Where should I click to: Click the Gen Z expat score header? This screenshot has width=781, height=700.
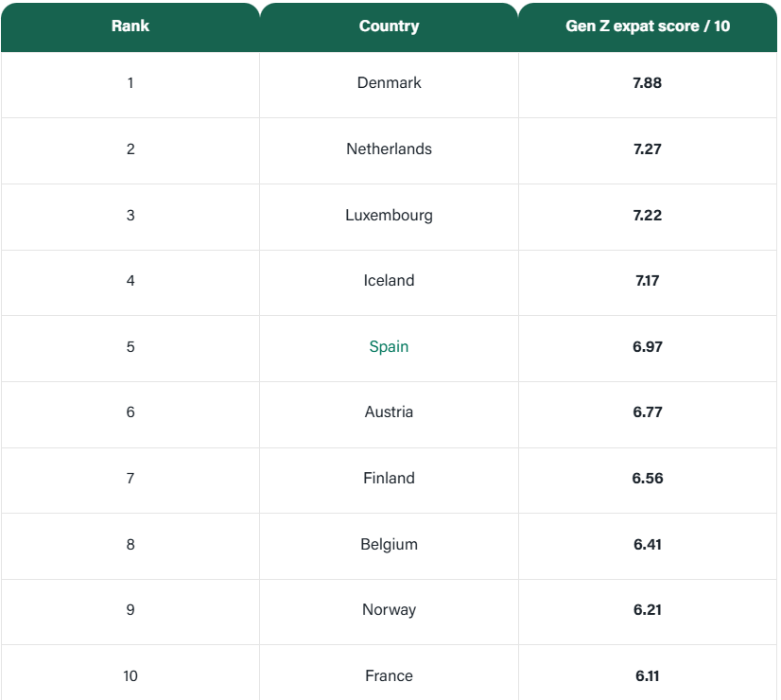[648, 26]
